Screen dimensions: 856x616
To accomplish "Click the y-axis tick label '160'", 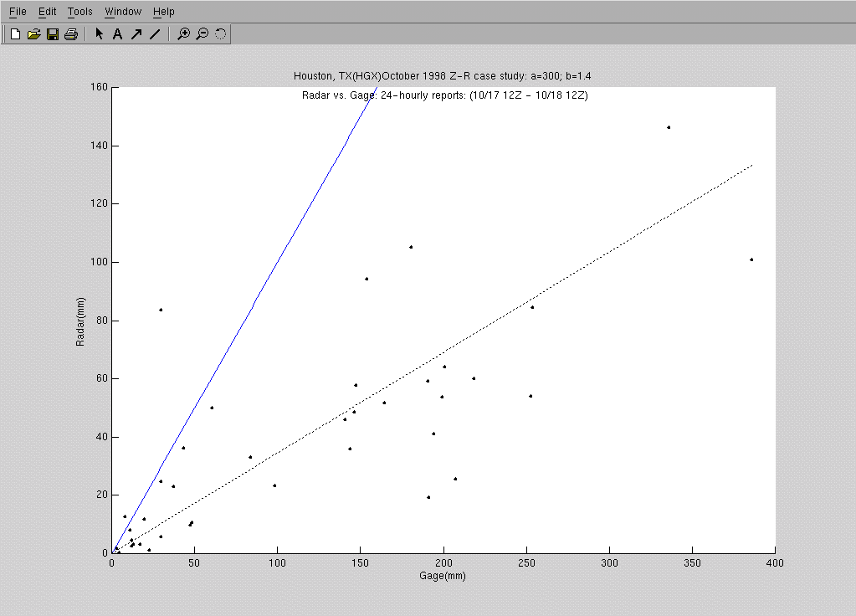I will (98, 87).
